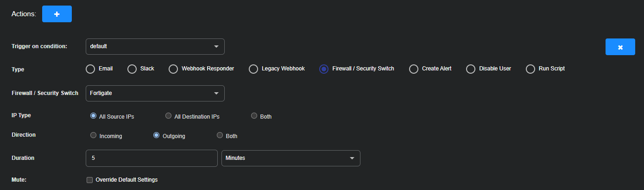Select Disable User action type
Image resolution: width=644 pixels, height=190 pixels.
(471, 69)
